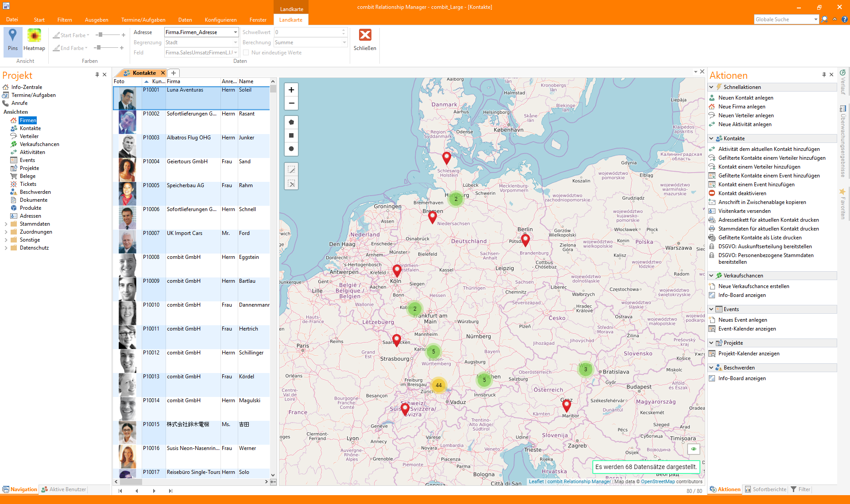Toggle the green eye visibility button on map
Screen dimensions: 850x504
point(694,449)
